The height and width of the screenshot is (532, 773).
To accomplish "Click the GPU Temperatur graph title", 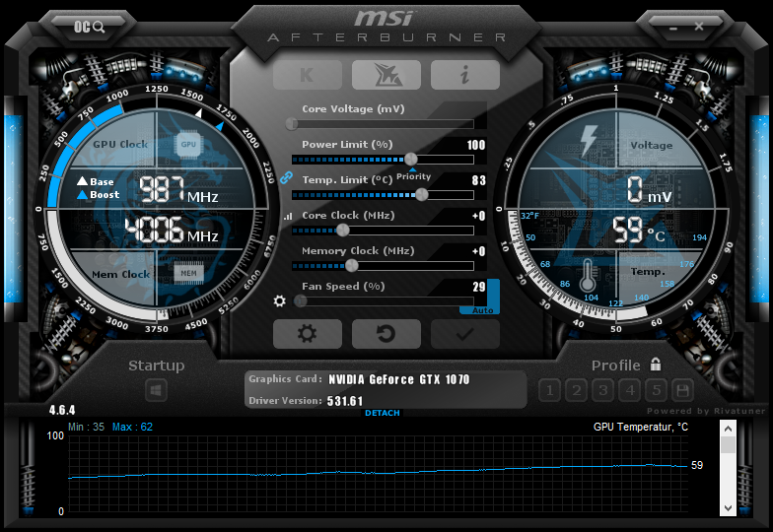I will (641, 427).
